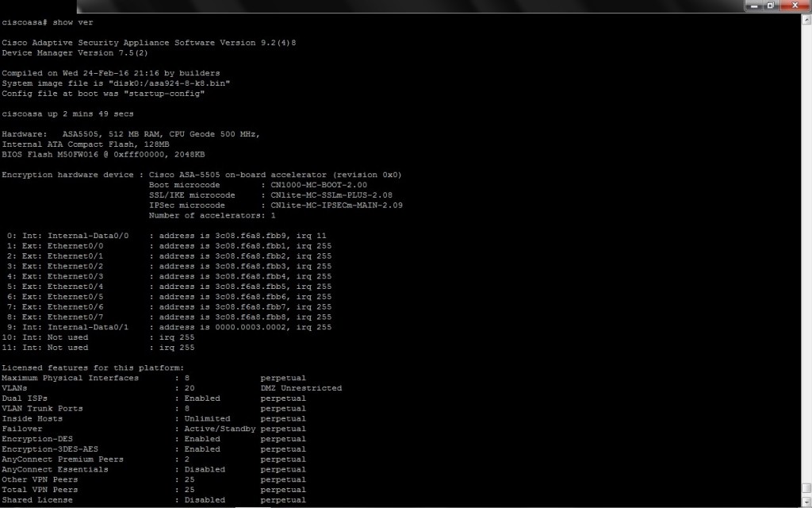Screen dimensions: 812x508
Task: Click the 'ciscoasa up 2 mins 49 secs' line
Action: coord(68,114)
